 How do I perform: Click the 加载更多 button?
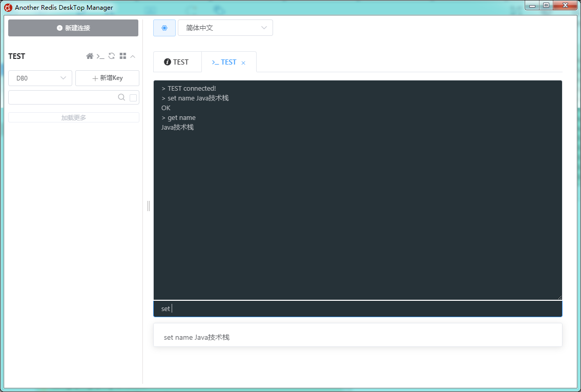click(74, 117)
